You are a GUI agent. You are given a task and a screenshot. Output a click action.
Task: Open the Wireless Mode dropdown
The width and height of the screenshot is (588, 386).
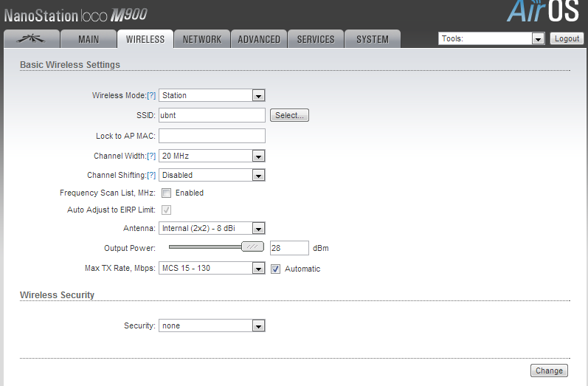click(212, 95)
